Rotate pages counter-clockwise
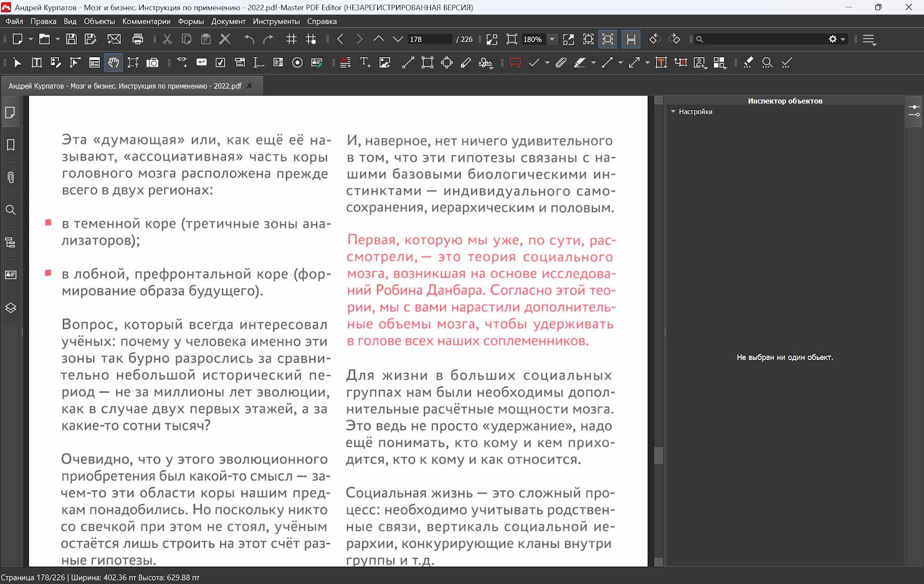Screen dimensions: 924x584 click(x=654, y=39)
